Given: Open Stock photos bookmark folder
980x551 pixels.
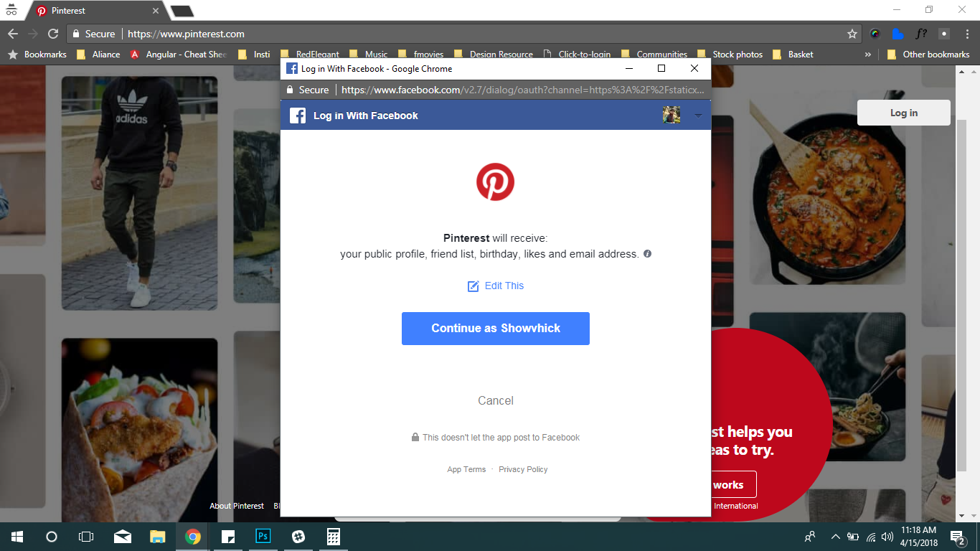Looking at the screenshot, I should pyautogui.click(x=729, y=55).
